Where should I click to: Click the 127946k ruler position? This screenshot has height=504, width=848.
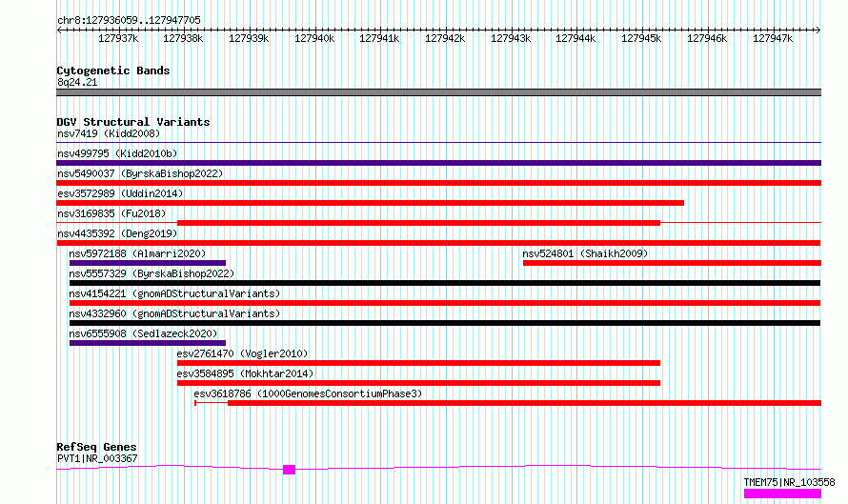pyautogui.click(x=707, y=38)
